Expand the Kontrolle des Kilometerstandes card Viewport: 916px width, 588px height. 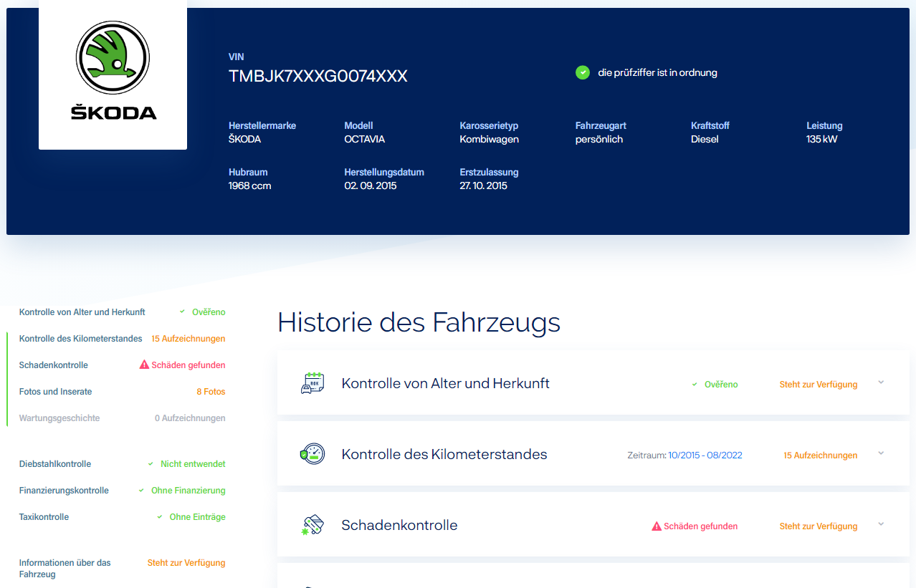[881, 453]
